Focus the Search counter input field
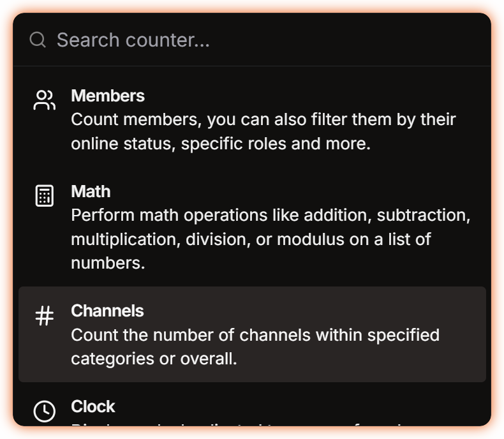 255,40
